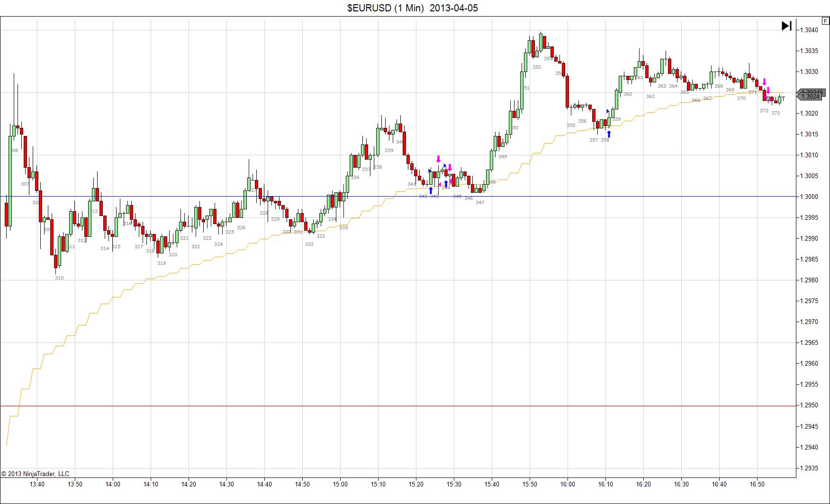Select the blue triangle marker beside bar 359
This screenshot has height=504, width=830.
[x=608, y=111]
